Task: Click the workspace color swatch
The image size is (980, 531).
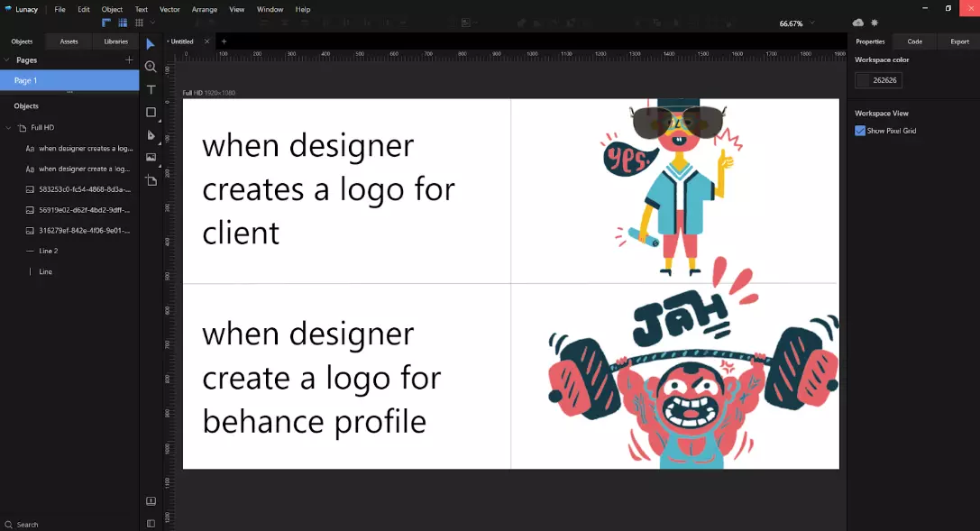Action: coord(863,80)
